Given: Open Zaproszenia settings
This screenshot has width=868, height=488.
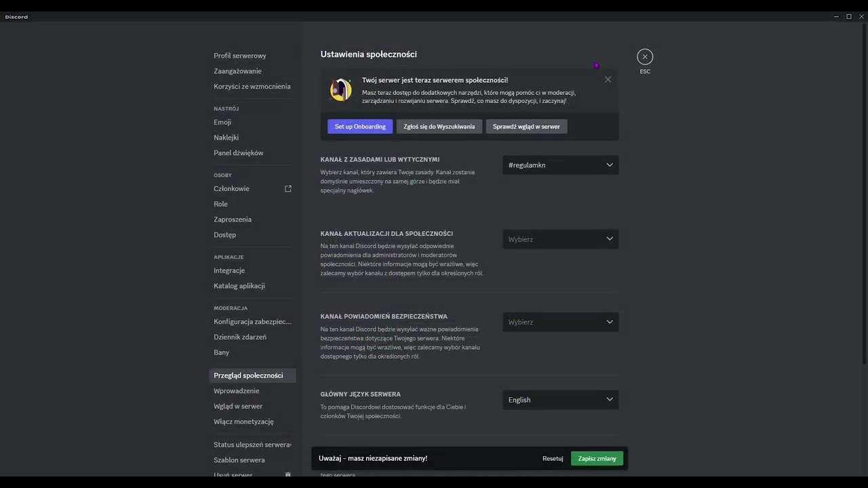Looking at the screenshot, I should tap(252, 219).
